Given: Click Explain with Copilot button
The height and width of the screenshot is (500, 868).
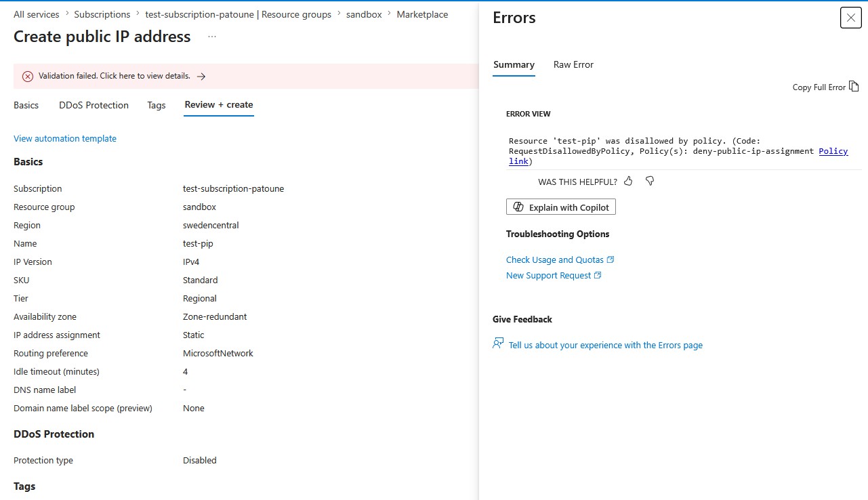Looking at the screenshot, I should [561, 207].
